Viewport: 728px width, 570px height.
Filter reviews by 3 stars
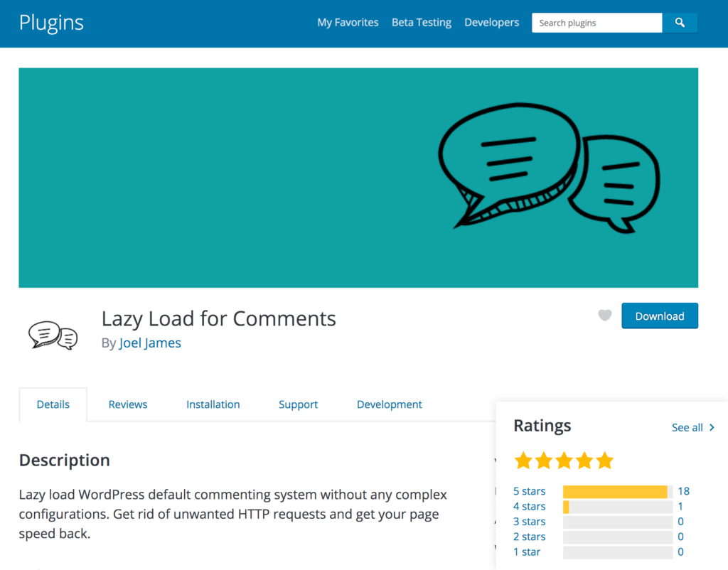529,522
